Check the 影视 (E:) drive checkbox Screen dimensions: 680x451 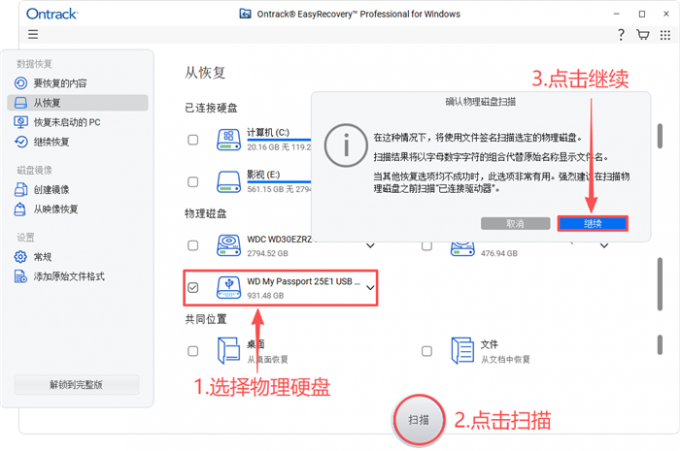(193, 182)
